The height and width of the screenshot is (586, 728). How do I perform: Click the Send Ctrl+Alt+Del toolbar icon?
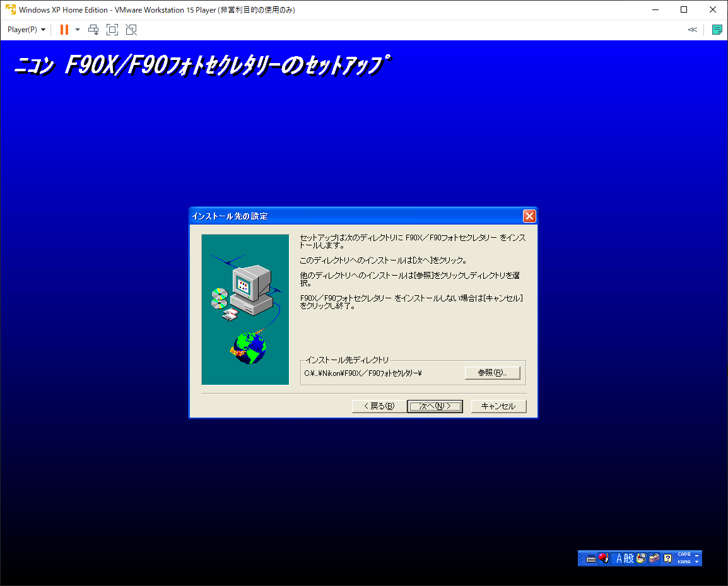[93, 30]
